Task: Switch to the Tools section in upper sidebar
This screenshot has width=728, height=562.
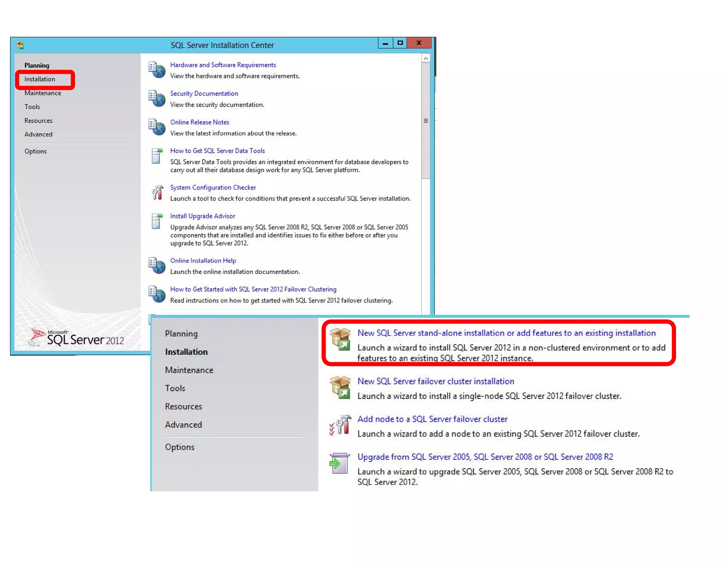Action: point(32,107)
